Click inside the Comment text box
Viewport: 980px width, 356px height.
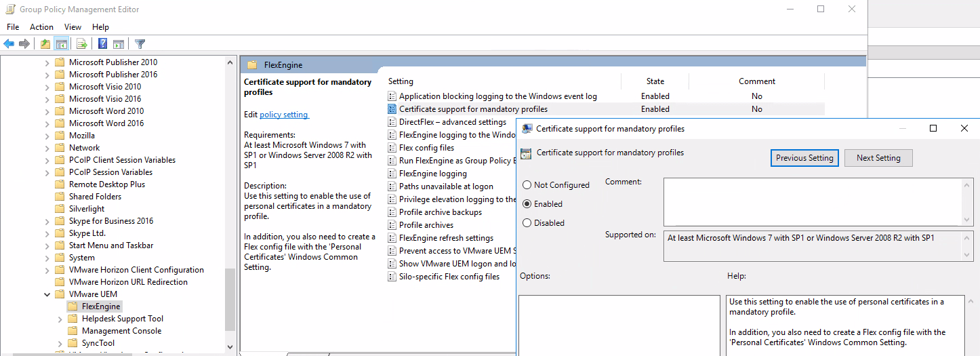pos(813,201)
